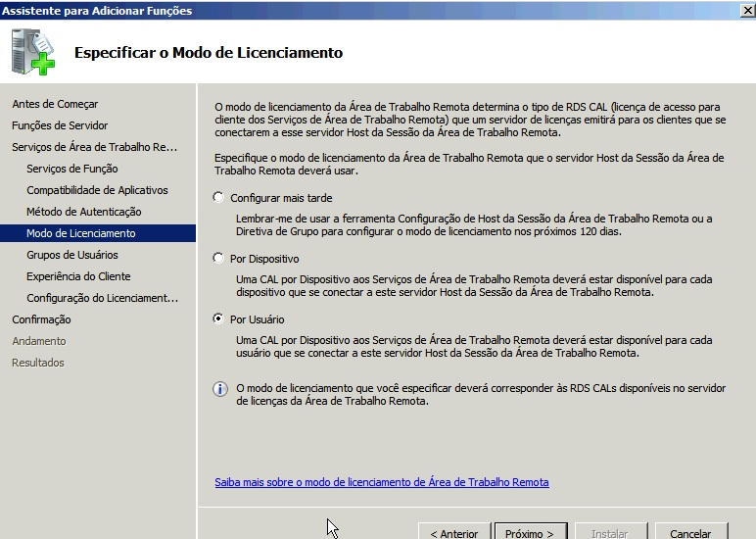Select Serviços de Área de Trabalho Remota step
The image size is (756, 539).
coord(94,147)
